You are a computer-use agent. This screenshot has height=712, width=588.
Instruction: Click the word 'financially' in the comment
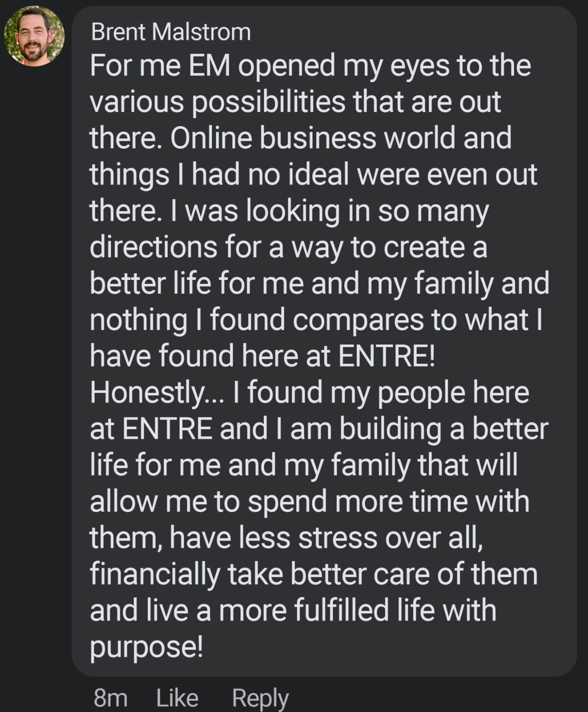click(x=155, y=574)
